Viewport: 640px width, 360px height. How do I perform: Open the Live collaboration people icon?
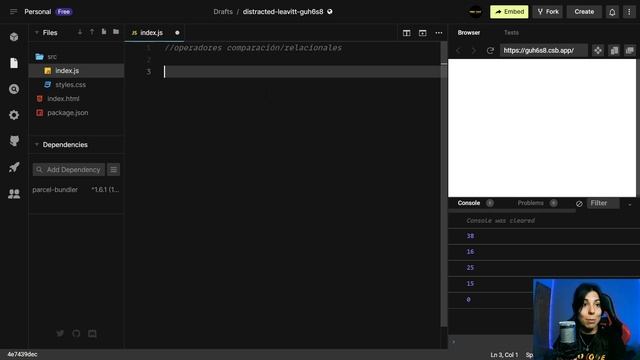pos(14,194)
